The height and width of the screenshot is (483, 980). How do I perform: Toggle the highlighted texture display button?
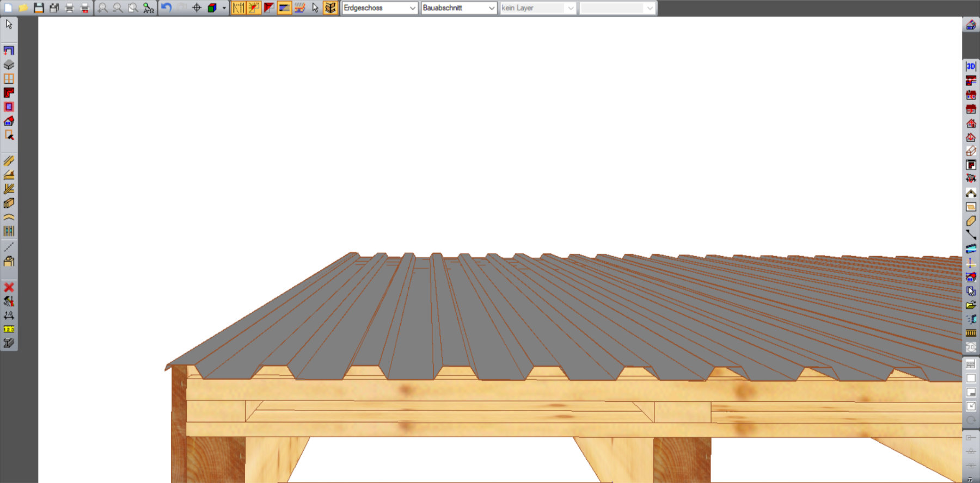point(284,8)
